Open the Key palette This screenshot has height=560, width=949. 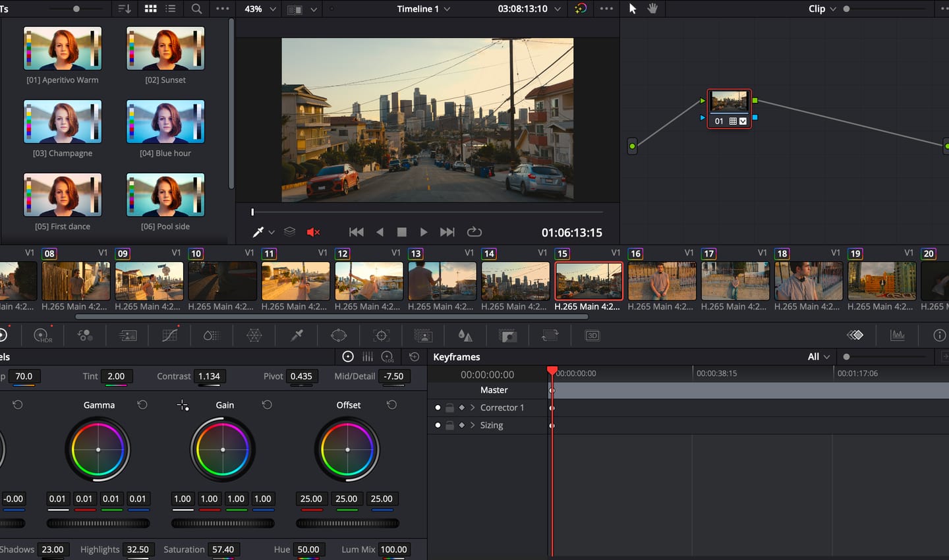508,336
